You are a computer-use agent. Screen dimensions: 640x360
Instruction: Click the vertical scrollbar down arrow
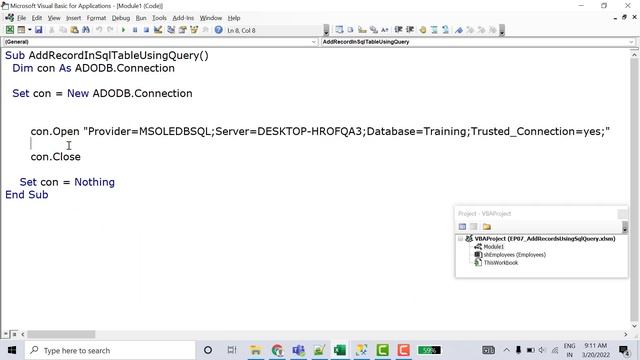pyautogui.click(x=634, y=326)
